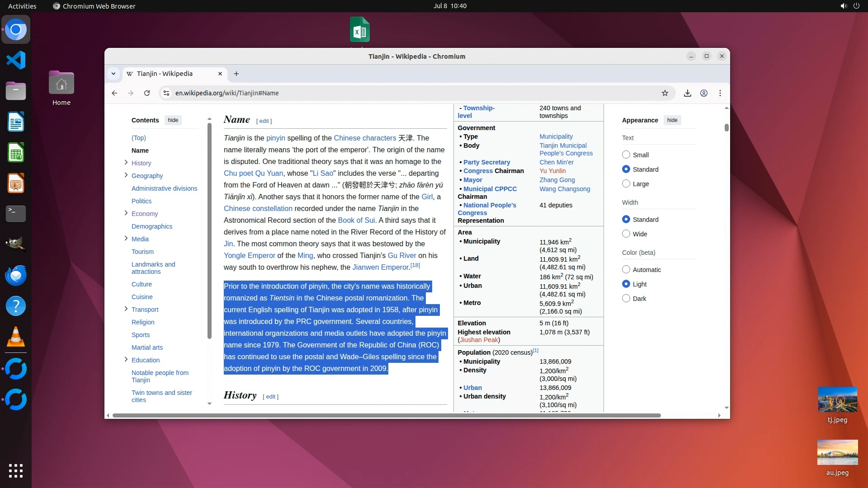Screen dimensions: 868x488
Task: Click the browser reload icon
Action: (147, 93)
